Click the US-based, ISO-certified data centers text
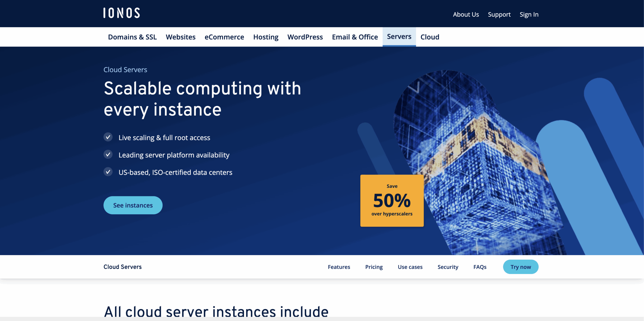644x321 pixels. pos(175,172)
